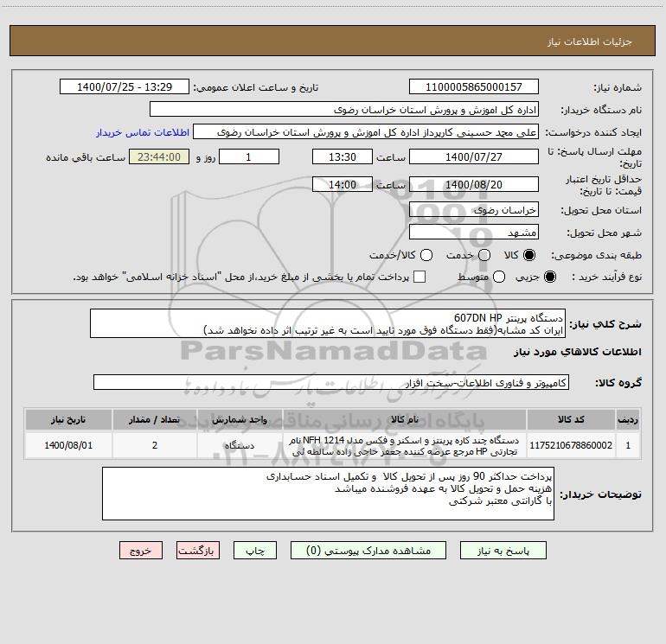Open the اطلاعات تماس خریدار link
This screenshot has height=644, width=666.
pyautogui.click(x=143, y=132)
